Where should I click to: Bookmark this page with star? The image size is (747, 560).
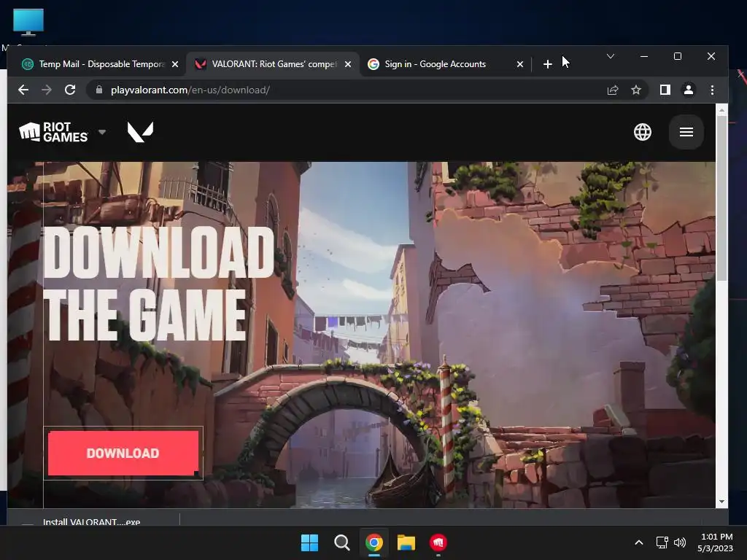coord(636,90)
